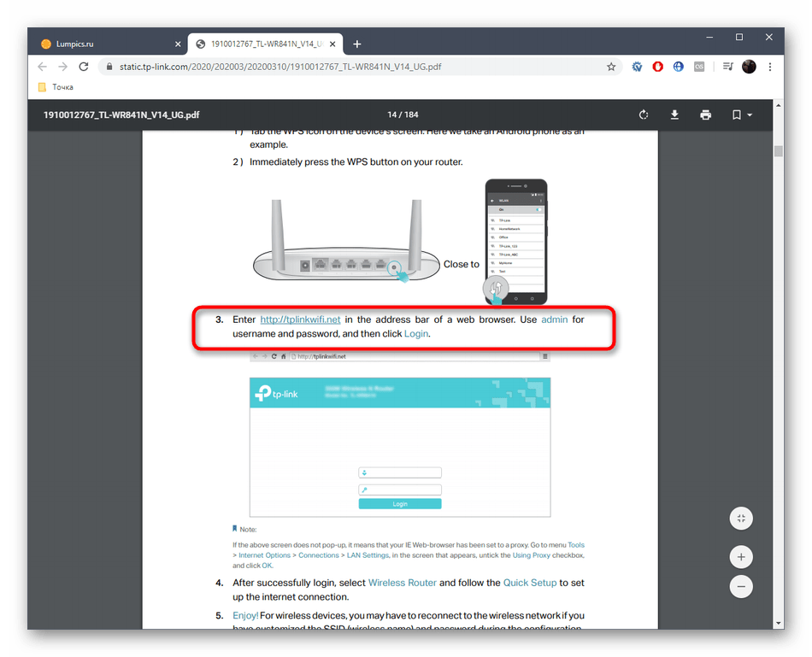The width and height of the screenshot is (812, 657).
Task: Click the page number field 14
Action: tap(391, 114)
